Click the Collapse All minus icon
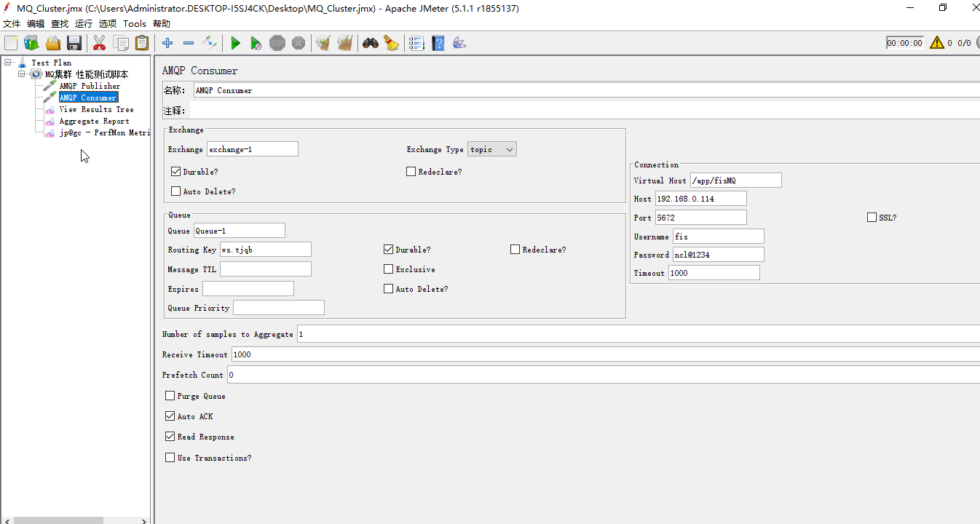The height and width of the screenshot is (524, 980). point(189,43)
